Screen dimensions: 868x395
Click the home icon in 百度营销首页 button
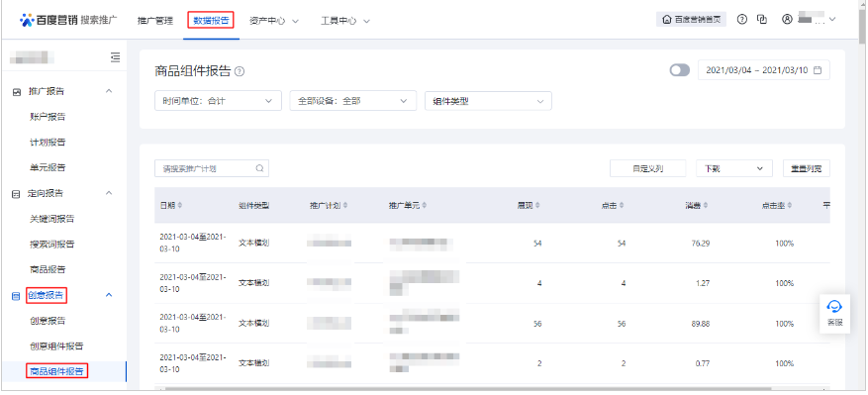tap(666, 20)
